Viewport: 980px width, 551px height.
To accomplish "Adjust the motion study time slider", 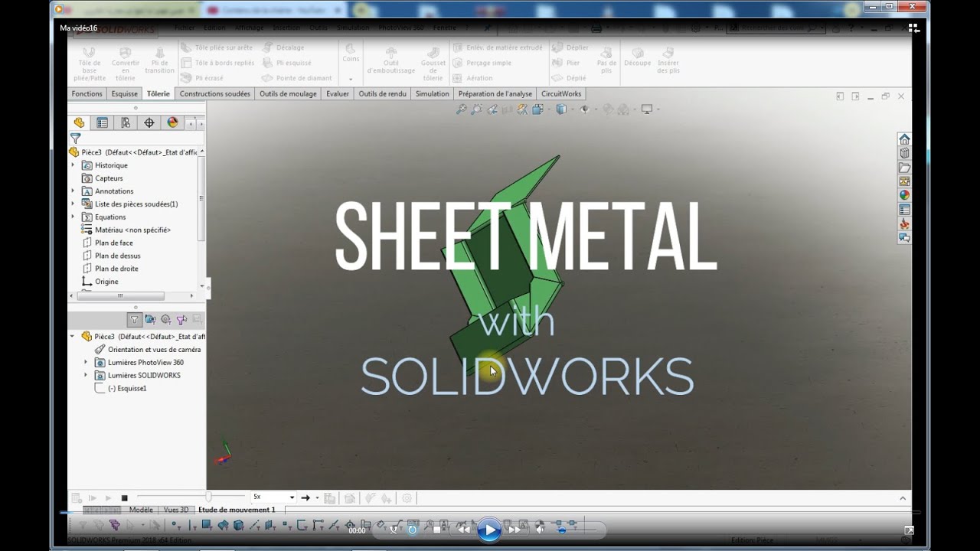I will point(208,497).
